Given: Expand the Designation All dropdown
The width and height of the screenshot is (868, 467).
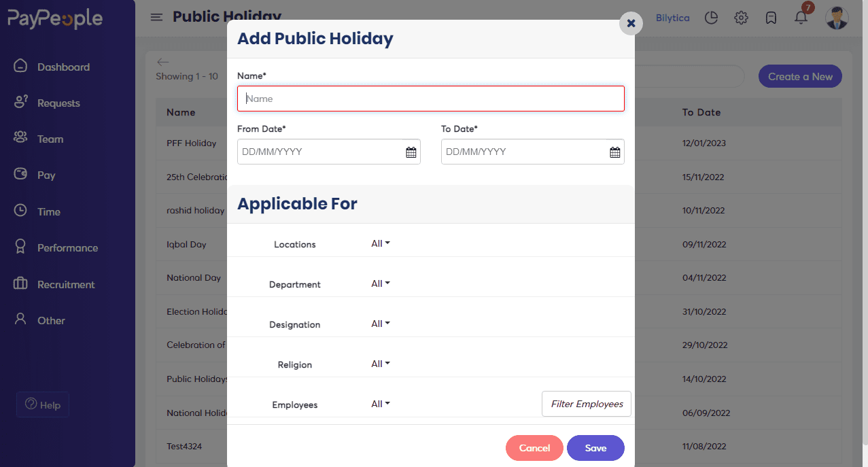Looking at the screenshot, I should point(381,324).
